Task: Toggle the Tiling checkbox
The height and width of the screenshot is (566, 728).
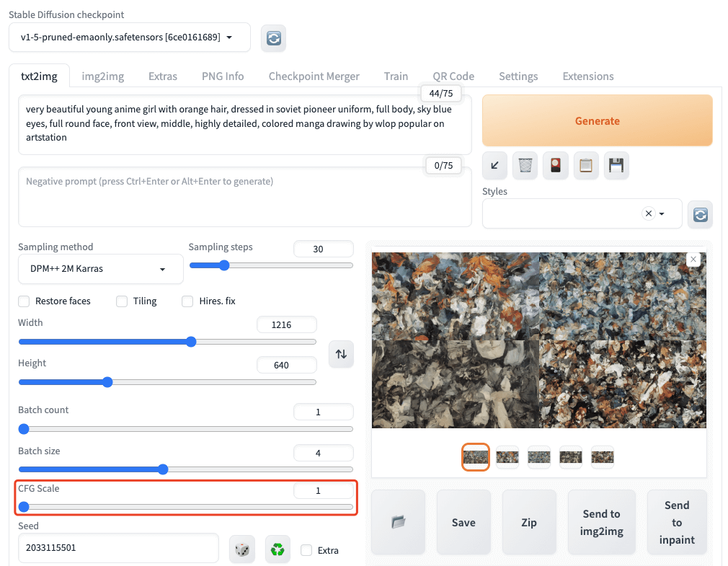Action: click(123, 301)
